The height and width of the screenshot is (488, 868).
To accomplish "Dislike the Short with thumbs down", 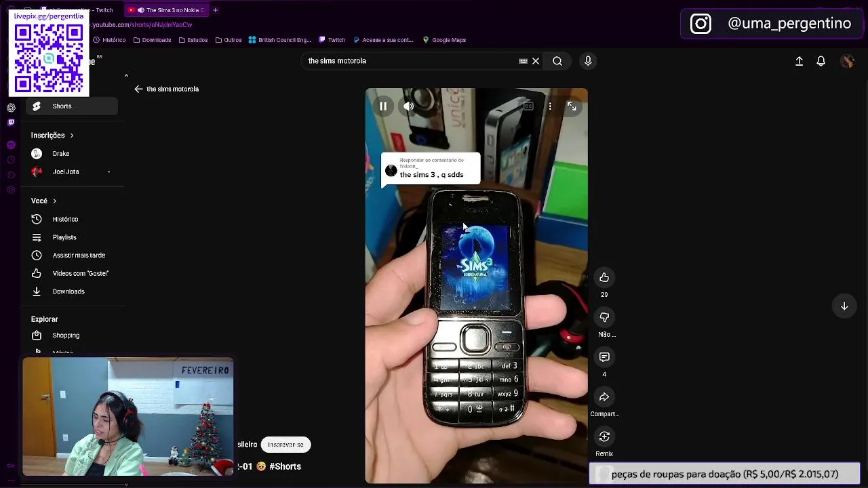I will pyautogui.click(x=604, y=317).
